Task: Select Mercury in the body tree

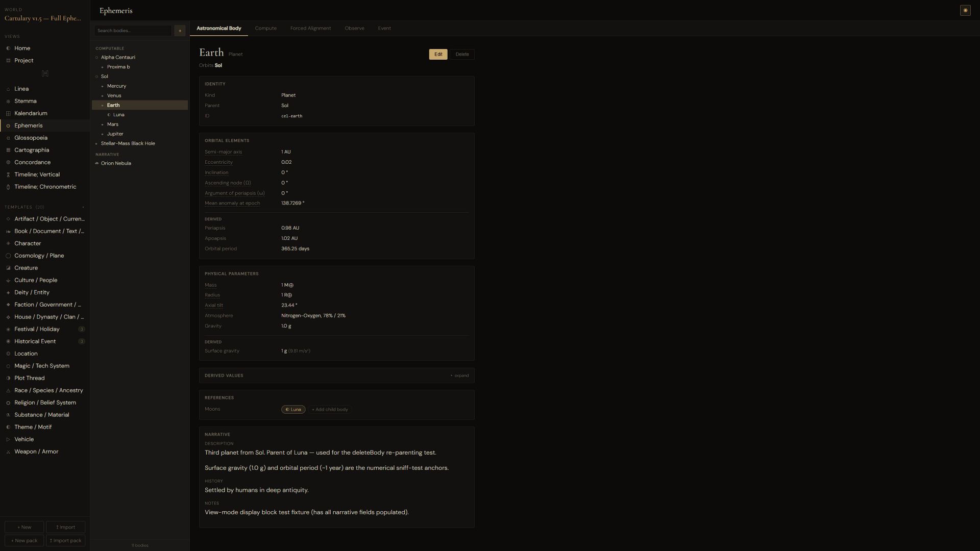Action: click(140, 86)
